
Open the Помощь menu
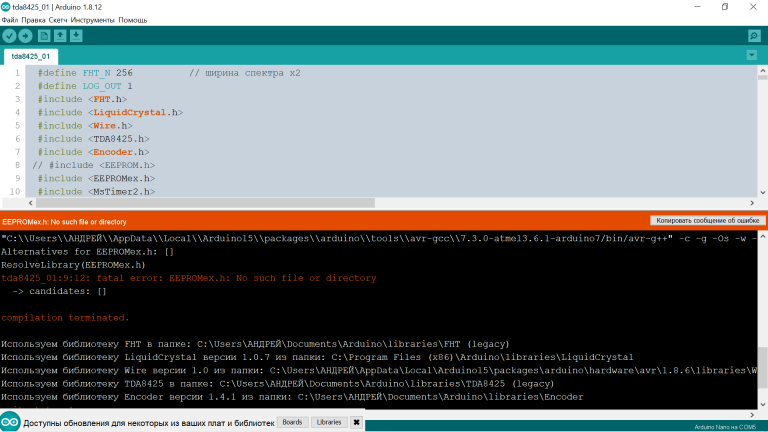point(133,20)
